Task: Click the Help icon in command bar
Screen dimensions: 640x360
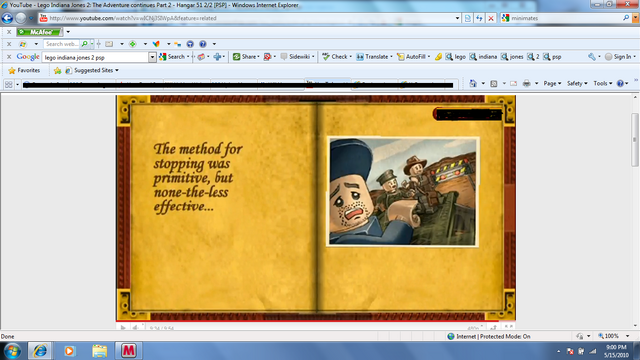Action: [620, 83]
